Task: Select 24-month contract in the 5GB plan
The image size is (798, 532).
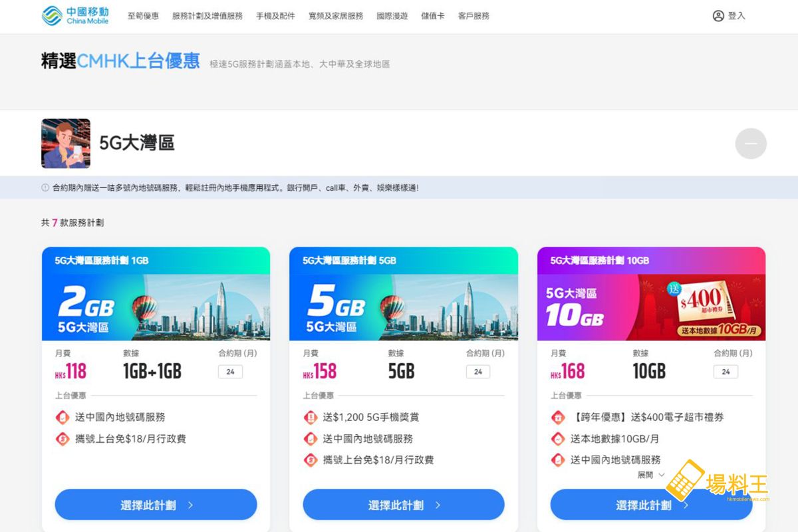Action: click(x=478, y=372)
